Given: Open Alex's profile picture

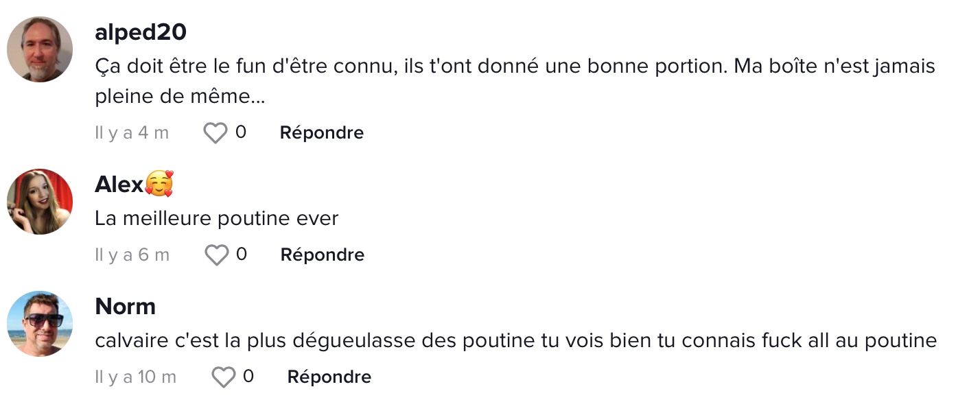Looking at the screenshot, I should (40, 202).
